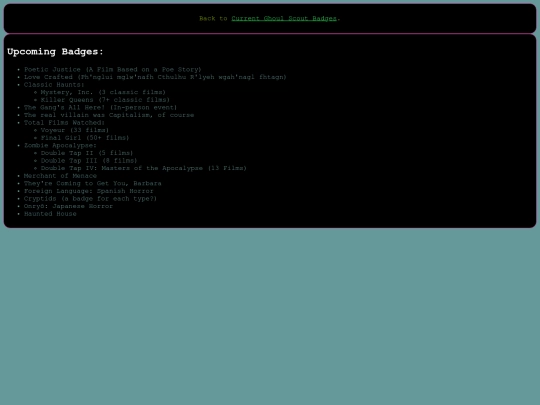Select the Poetic Justice list item
Viewport: 540px width, 405px height.
pyautogui.click(x=113, y=70)
